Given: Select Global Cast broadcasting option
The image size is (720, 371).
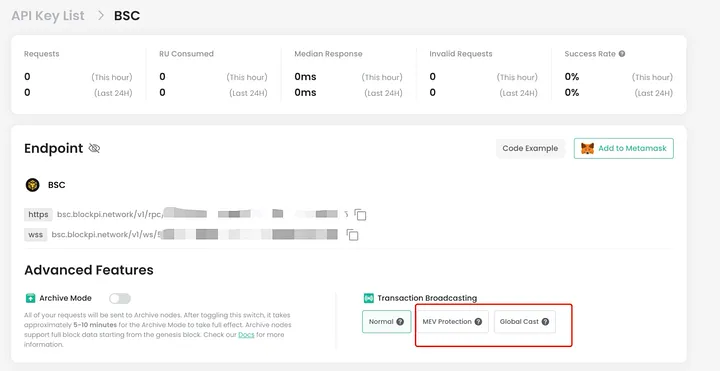Looking at the screenshot, I should [x=525, y=322].
